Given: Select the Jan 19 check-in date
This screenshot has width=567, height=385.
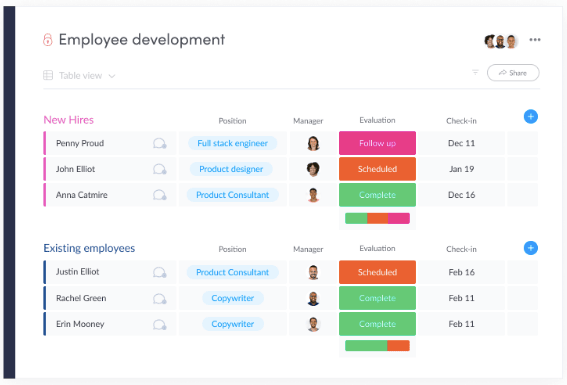Looking at the screenshot, I should tap(461, 169).
